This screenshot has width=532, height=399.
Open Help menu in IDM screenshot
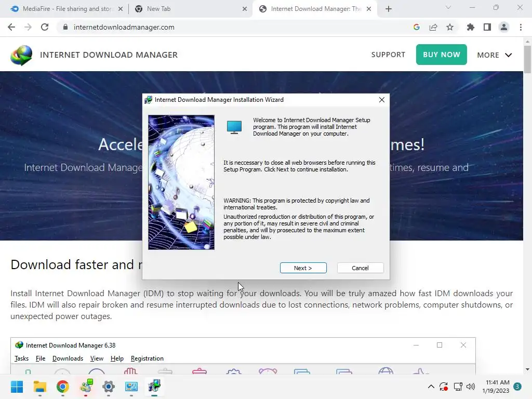117,358
